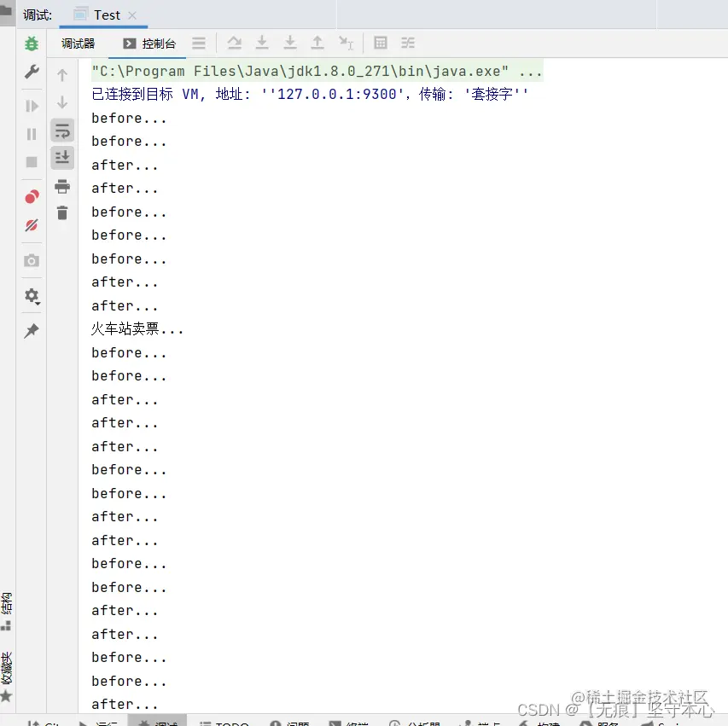
Task: Open the wrench debugger settings icon
Action: [32, 72]
